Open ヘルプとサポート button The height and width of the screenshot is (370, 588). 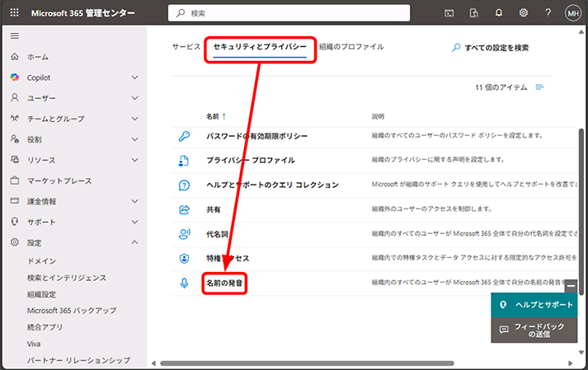534,305
